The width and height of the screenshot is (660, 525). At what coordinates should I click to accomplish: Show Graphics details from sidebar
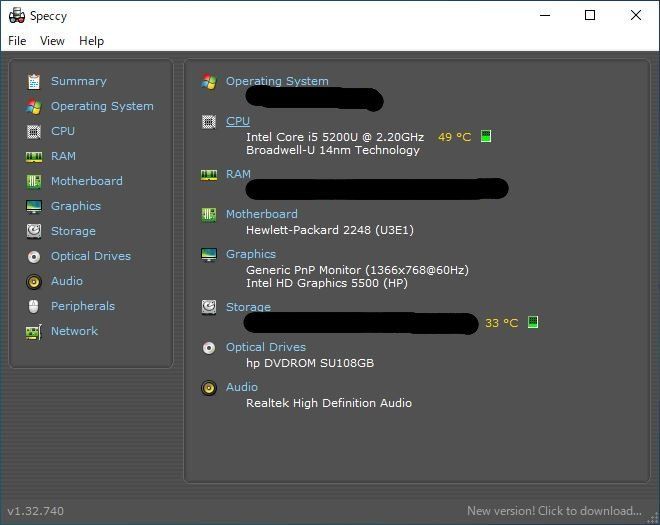click(76, 206)
